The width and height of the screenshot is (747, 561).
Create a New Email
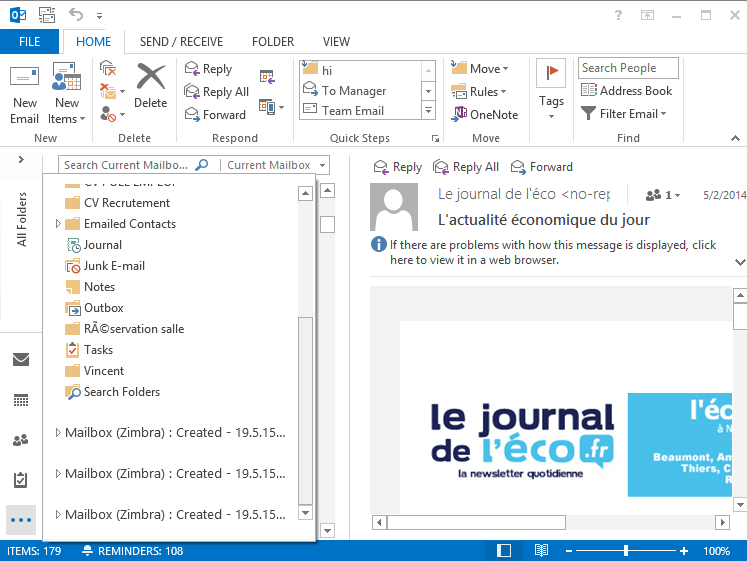[24, 94]
